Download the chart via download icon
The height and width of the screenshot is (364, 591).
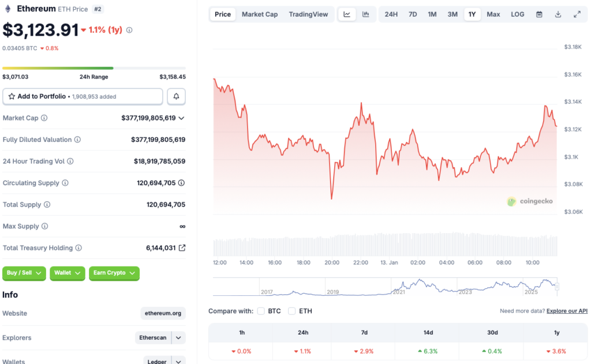[558, 14]
